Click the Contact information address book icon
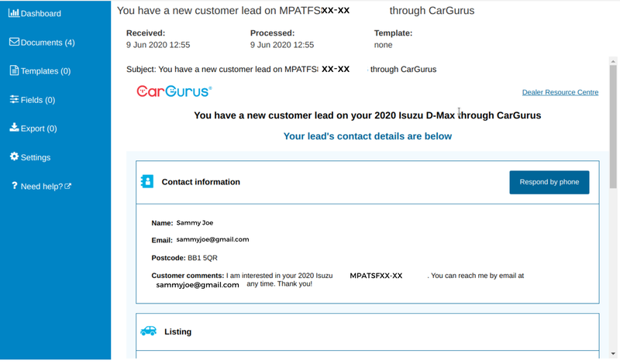620x364 pixels. (x=147, y=181)
